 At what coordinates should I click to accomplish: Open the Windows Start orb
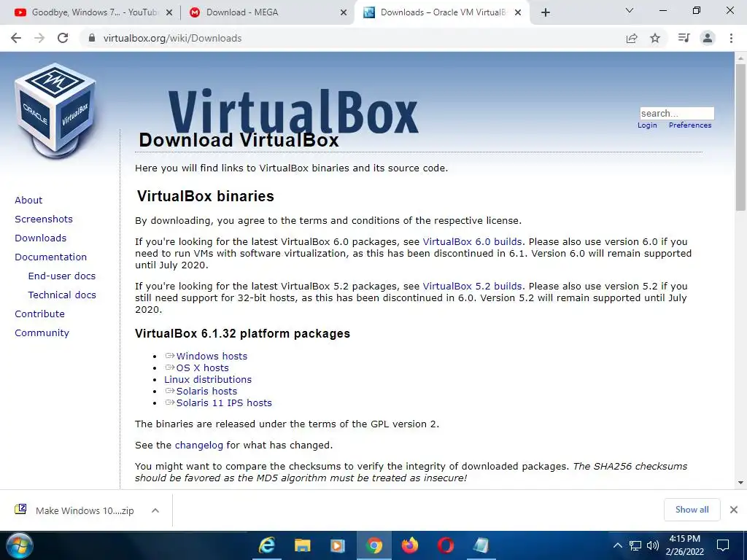point(20,545)
